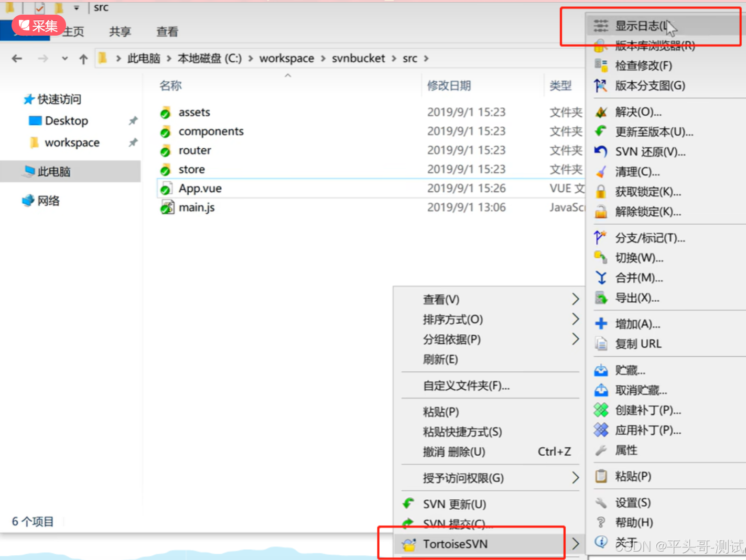Screen dimensions: 746x560
Task: Click the Update to Revision (更新至版本) icon
Action: pos(601,131)
